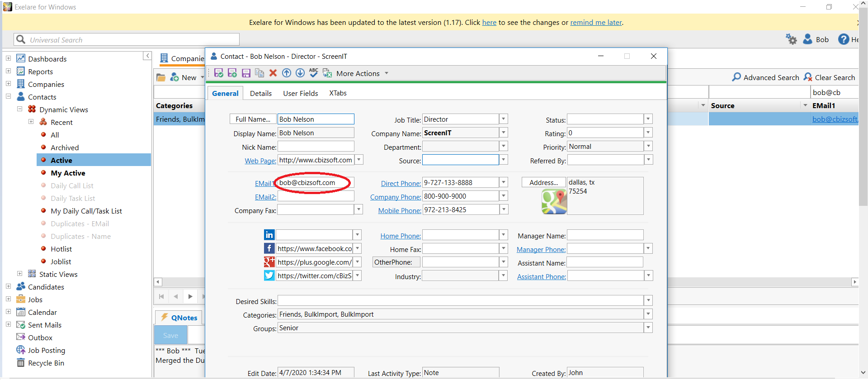Click the 'here' link in update banner
868x380 pixels.
click(489, 23)
